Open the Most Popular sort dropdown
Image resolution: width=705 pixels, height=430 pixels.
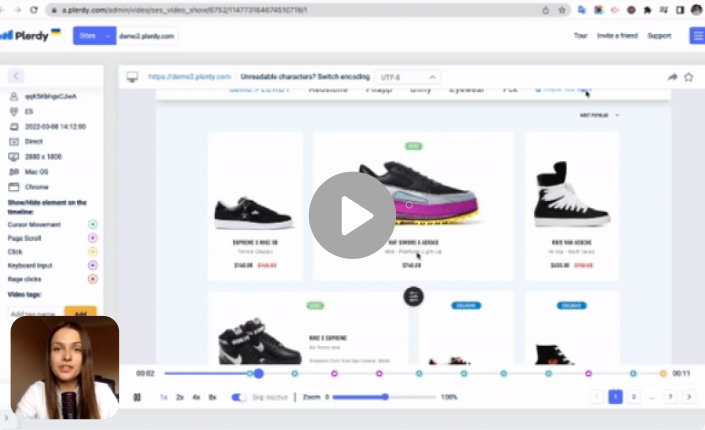(599, 115)
